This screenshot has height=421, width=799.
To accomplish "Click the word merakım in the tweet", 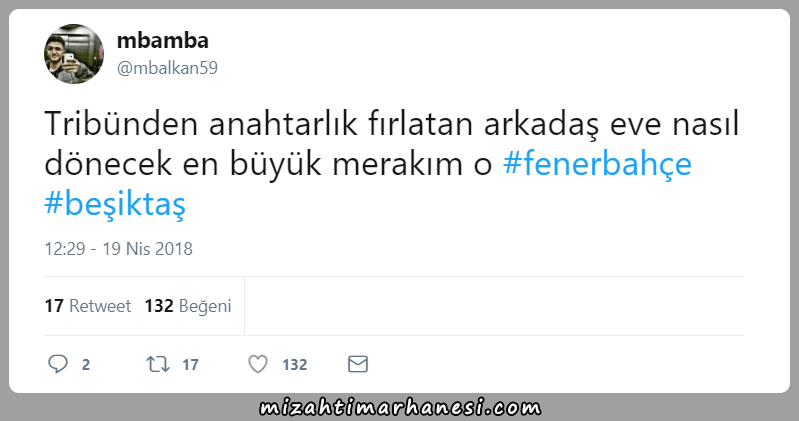I will (x=397, y=164).
